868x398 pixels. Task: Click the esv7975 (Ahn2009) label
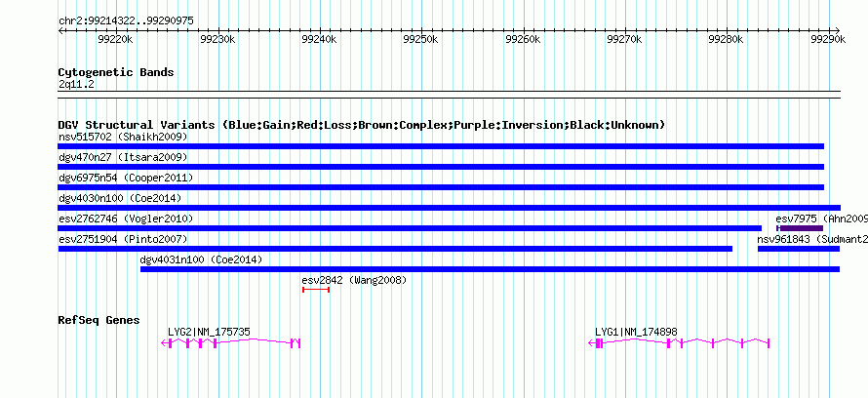pyautogui.click(x=821, y=219)
